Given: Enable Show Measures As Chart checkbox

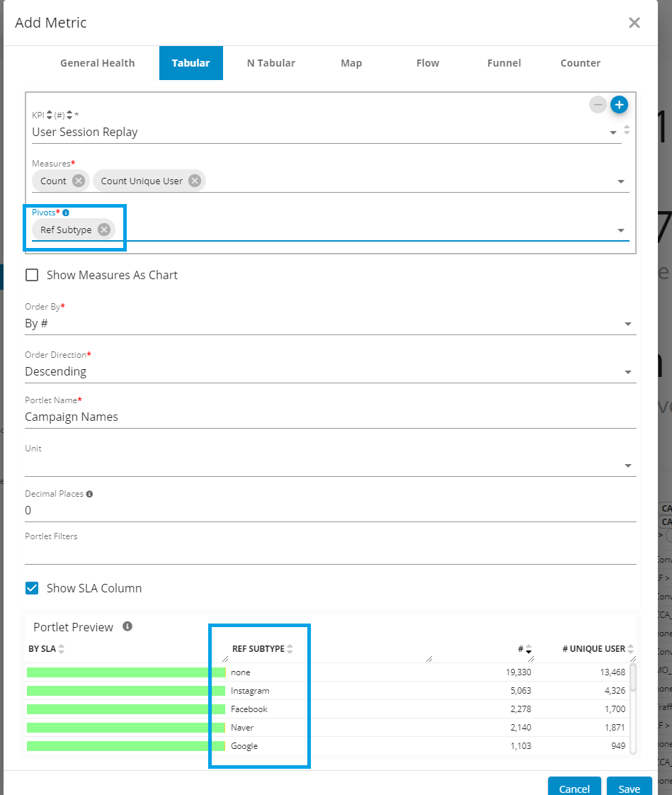Looking at the screenshot, I should coord(32,275).
